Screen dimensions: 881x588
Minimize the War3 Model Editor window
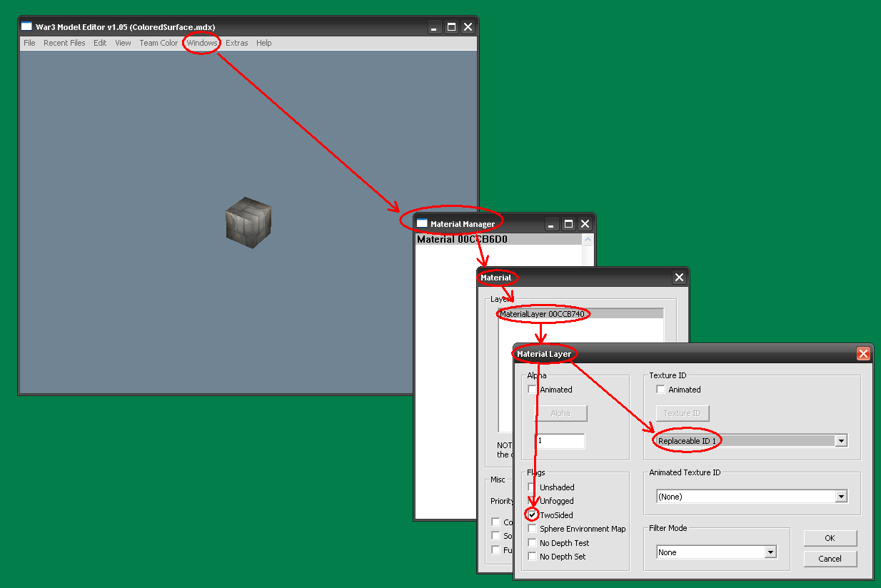pyautogui.click(x=435, y=27)
